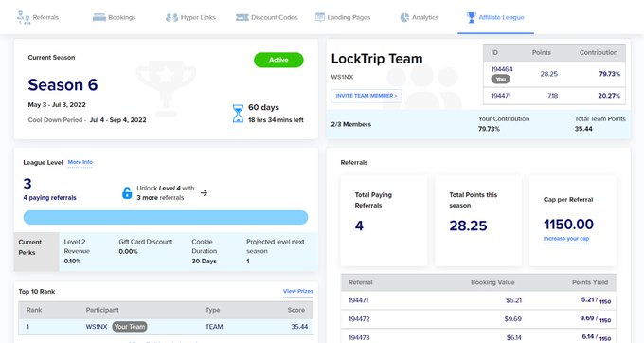The image size is (644, 343).
Task: Click Level 2 Revenue 0.10% perk
Action: coord(77,251)
